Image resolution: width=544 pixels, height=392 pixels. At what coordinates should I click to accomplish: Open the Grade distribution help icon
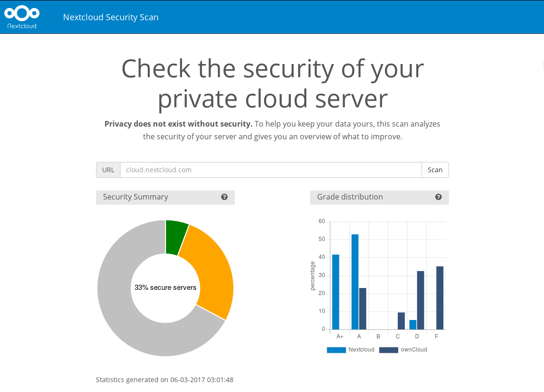[x=439, y=197]
